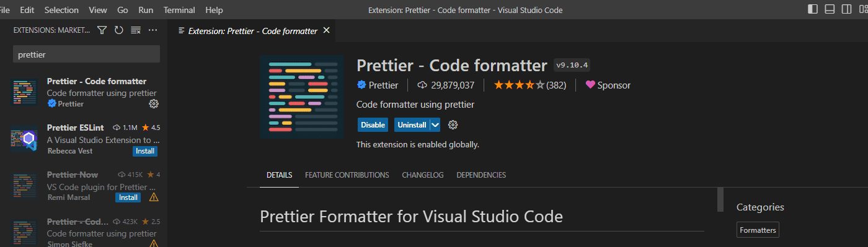Image resolution: width=868 pixels, height=247 pixels.
Task: Disable the Prettier extension
Action: 373,125
